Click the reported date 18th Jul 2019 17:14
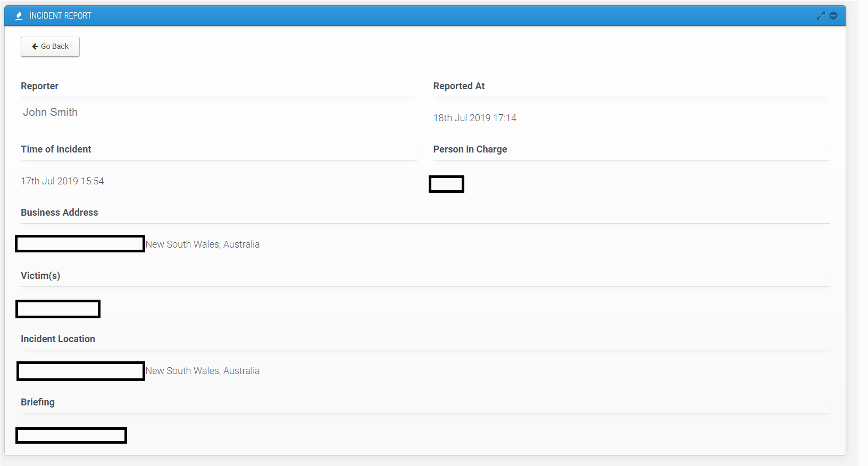Viewport: 868px width, 466px height. pos(474,118)
